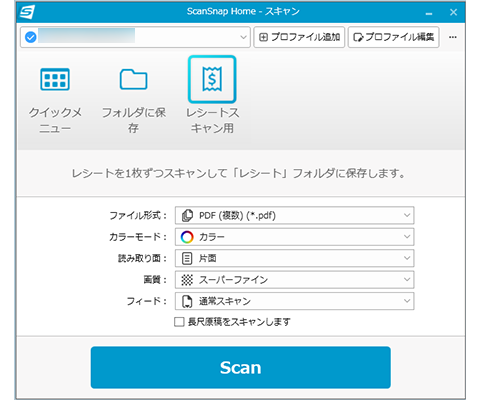This screenshot has height=400, width=480.
Task: Click the PDF file format icon
Action: pos(187,215)
